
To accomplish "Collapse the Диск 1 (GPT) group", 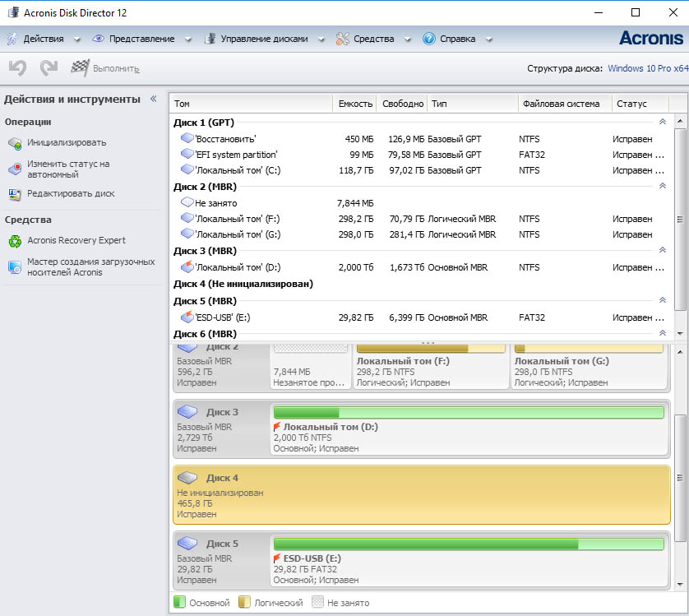I will (663, 122).
